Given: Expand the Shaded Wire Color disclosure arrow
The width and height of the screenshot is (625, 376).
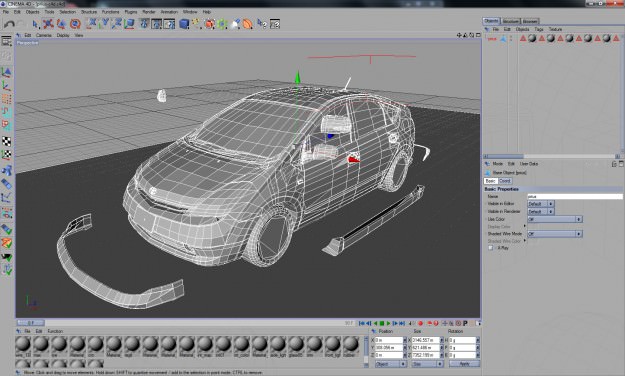Looking at the screenshot, I should pyautogui.click(x=525, y=241).
